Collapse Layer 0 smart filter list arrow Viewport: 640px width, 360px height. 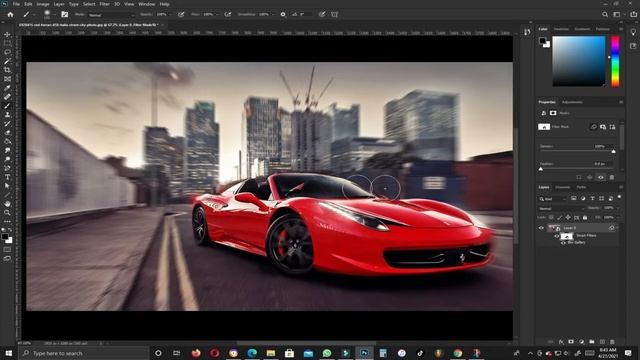point(617,228)
